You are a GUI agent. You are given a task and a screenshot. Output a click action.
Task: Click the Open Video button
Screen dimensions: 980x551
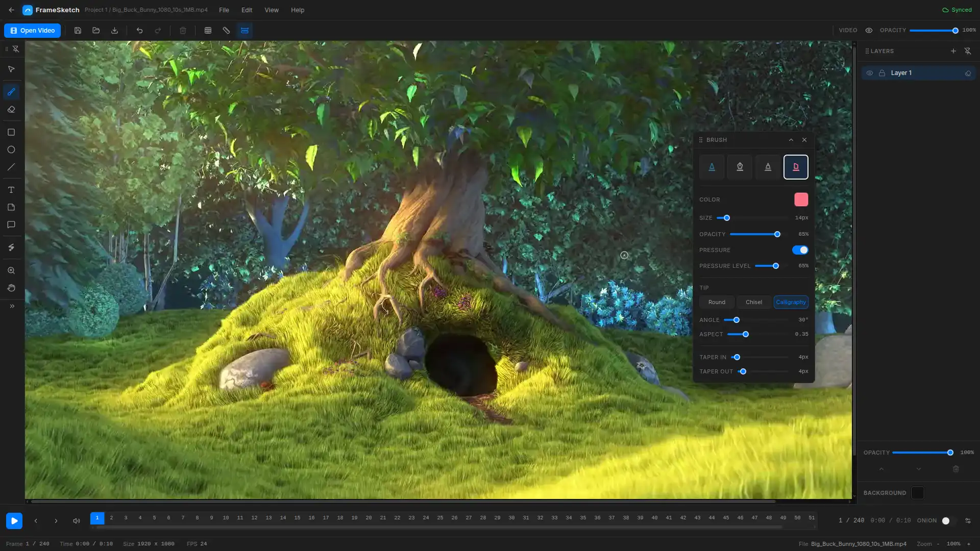[x=32, y=31]
